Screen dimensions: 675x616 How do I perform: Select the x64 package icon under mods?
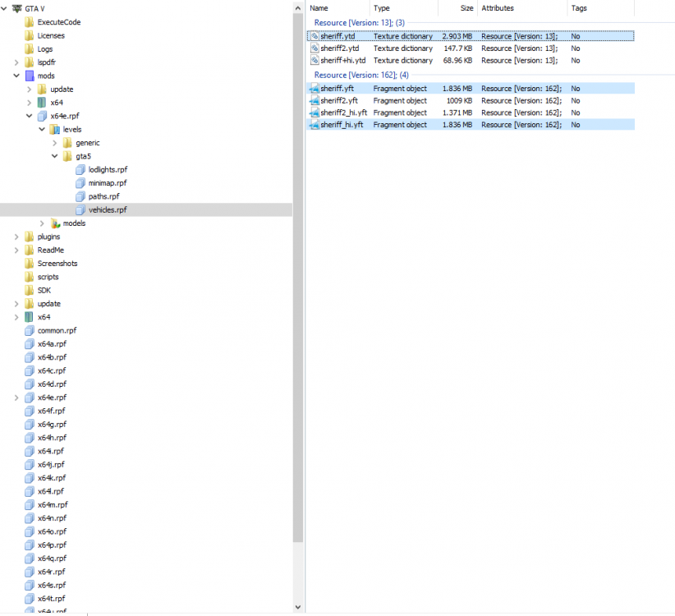click(41, 102)
